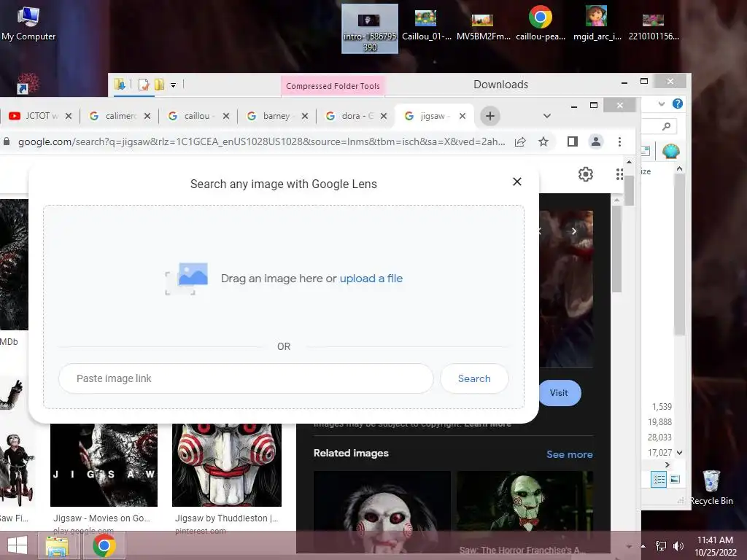
Task: Select intro-1586795390 desktop file
Action: tap(370, 28)
